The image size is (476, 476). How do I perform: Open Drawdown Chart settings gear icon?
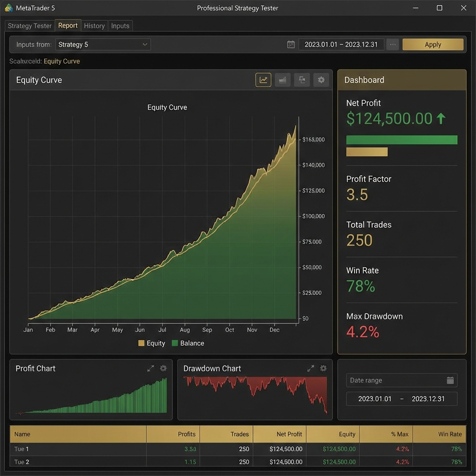323,368
